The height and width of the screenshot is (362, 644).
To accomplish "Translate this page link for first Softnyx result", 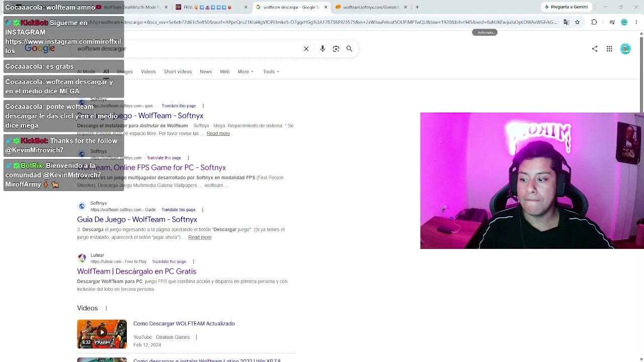I will [179, 106].
